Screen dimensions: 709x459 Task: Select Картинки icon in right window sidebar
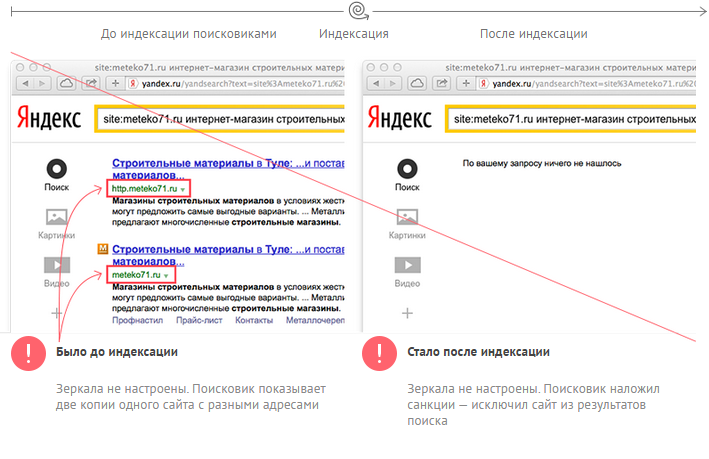(407, 217)
